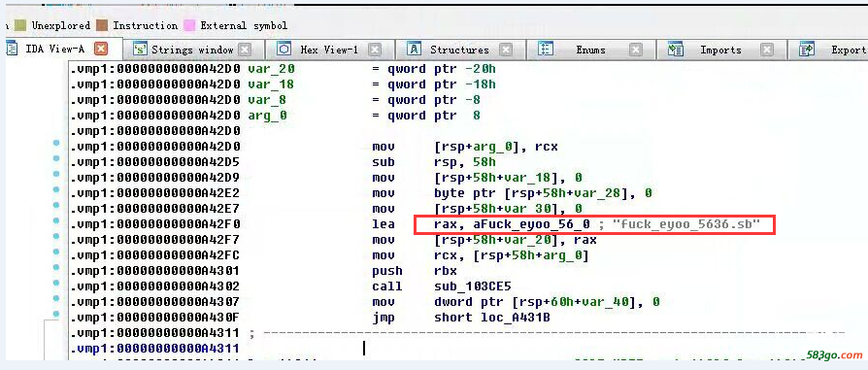Open the Strings window tab
The width and height of the screenshot is (868, 370).
pos(192,50)
